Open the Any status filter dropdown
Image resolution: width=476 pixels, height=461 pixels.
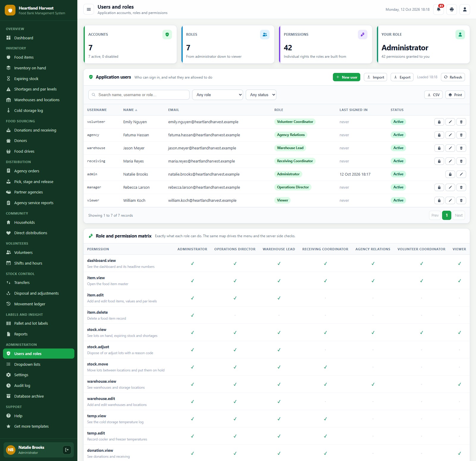click(x=261, y=95)
